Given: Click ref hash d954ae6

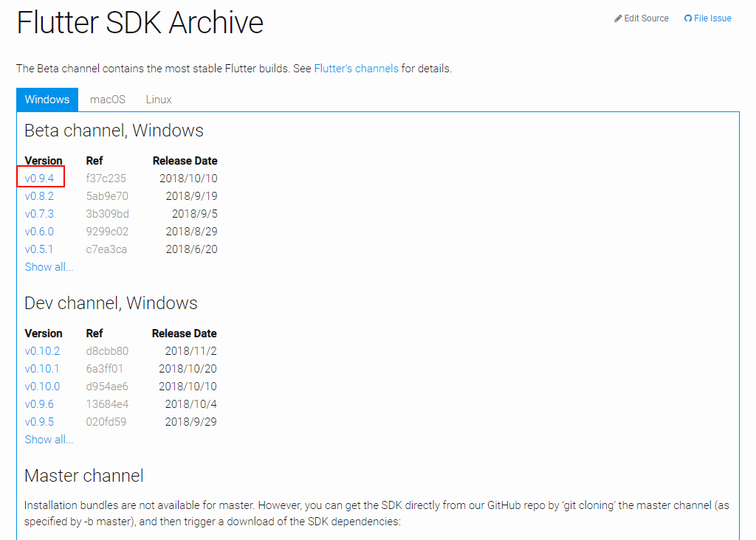Looking at the screenshot, I should [107, 387].
